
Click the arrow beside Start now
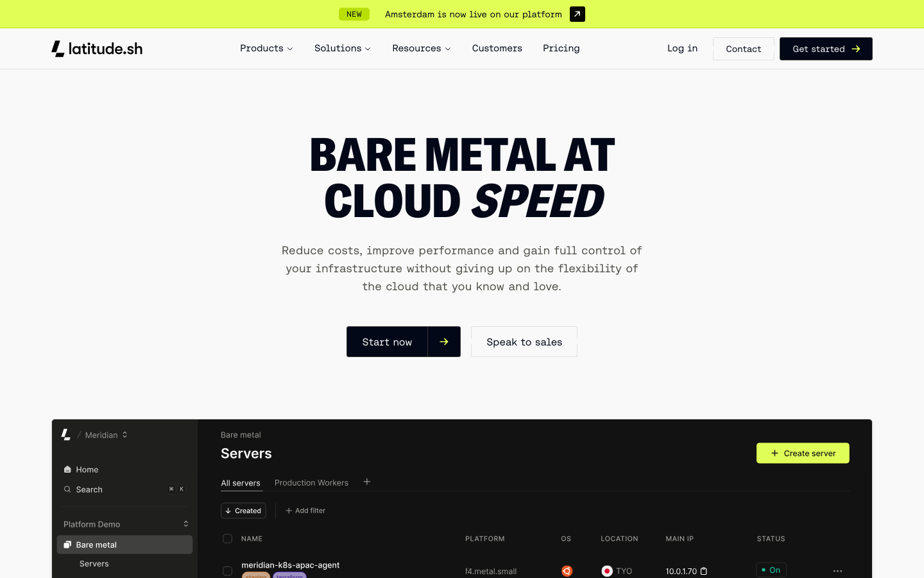444,342
